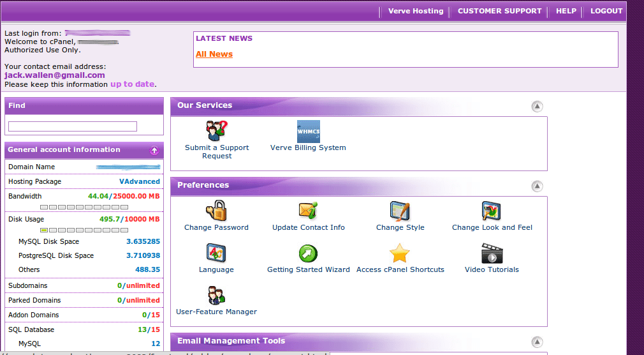This screenshot has height=355, width=644.
Task: Click the Getting Started Wizard label
Action: 308,269
